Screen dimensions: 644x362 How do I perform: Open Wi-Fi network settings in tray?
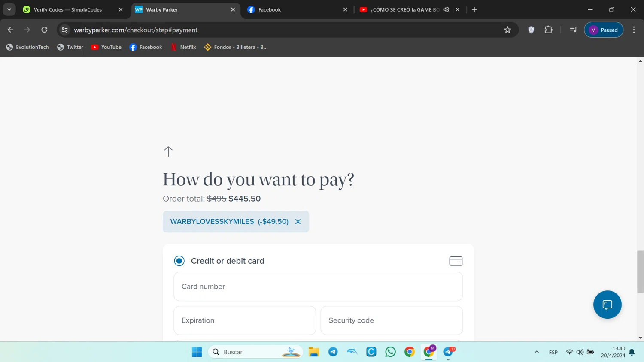(x=569, y=352)
